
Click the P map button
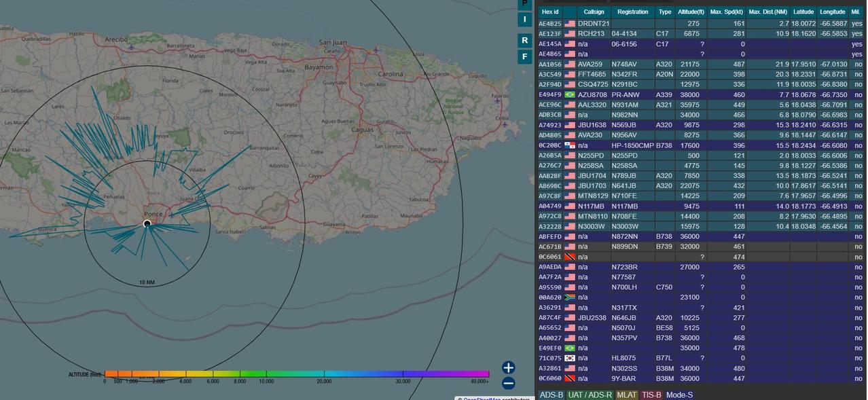[524, 3]
